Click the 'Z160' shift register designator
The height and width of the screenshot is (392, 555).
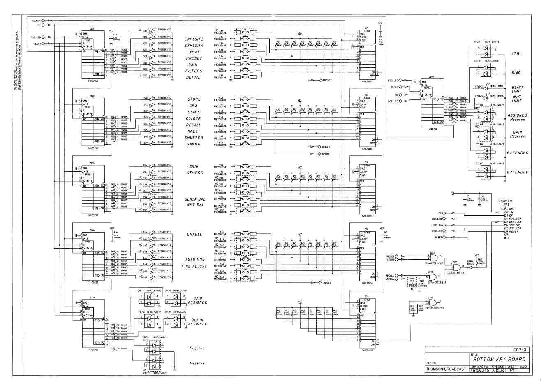pyautogui.click(x=92, y=231)
